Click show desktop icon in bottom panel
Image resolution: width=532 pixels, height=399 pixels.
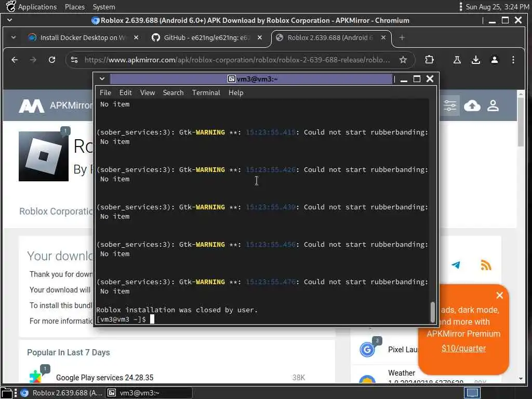click(6, 393)
